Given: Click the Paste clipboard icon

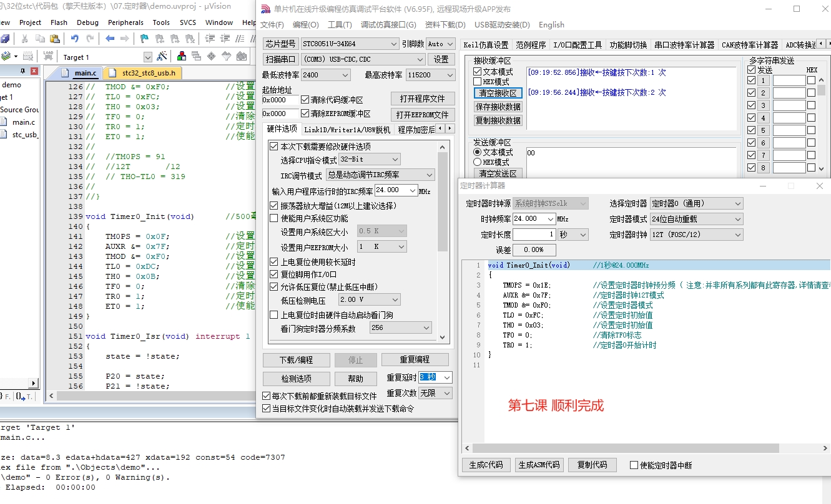Looking at the screenshot, I should [56, 39].
